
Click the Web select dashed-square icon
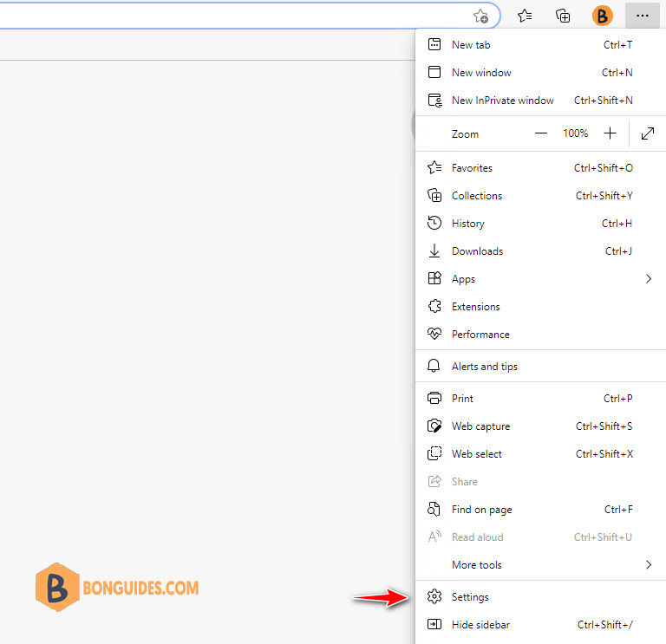pos(434,454)
